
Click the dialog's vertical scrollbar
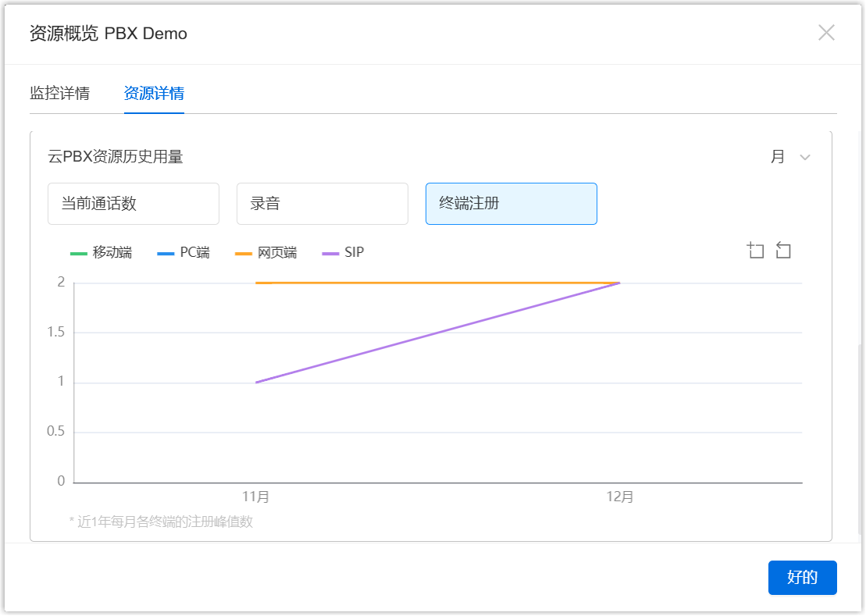861,437
